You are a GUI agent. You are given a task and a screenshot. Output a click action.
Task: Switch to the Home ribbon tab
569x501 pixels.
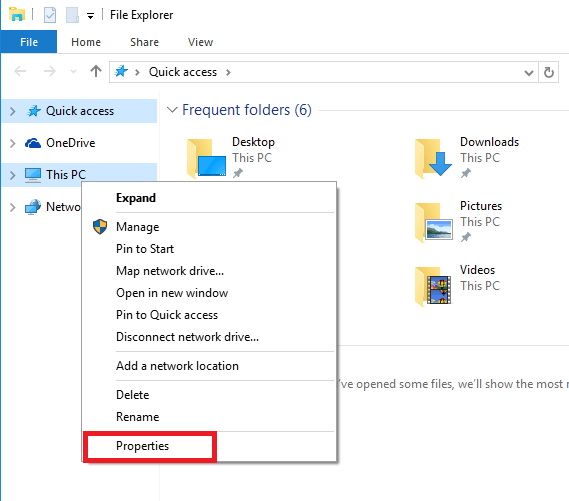tap(86, 42)
